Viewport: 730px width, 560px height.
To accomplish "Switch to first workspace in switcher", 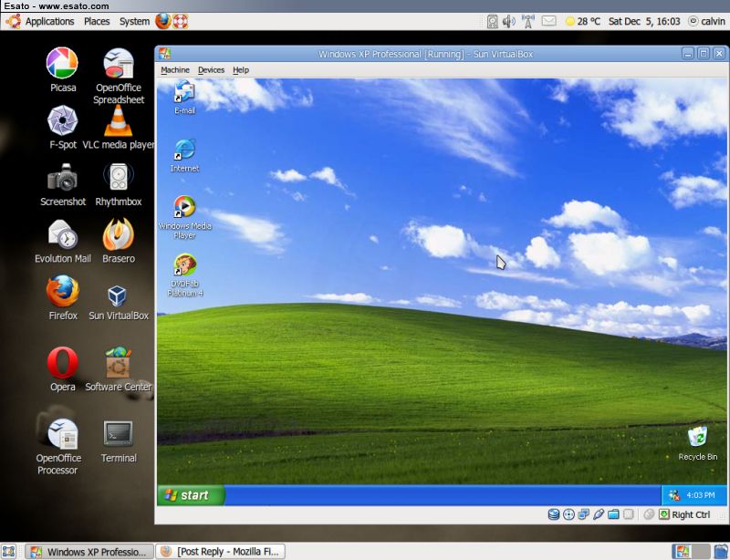I will [x=682, y=552].
